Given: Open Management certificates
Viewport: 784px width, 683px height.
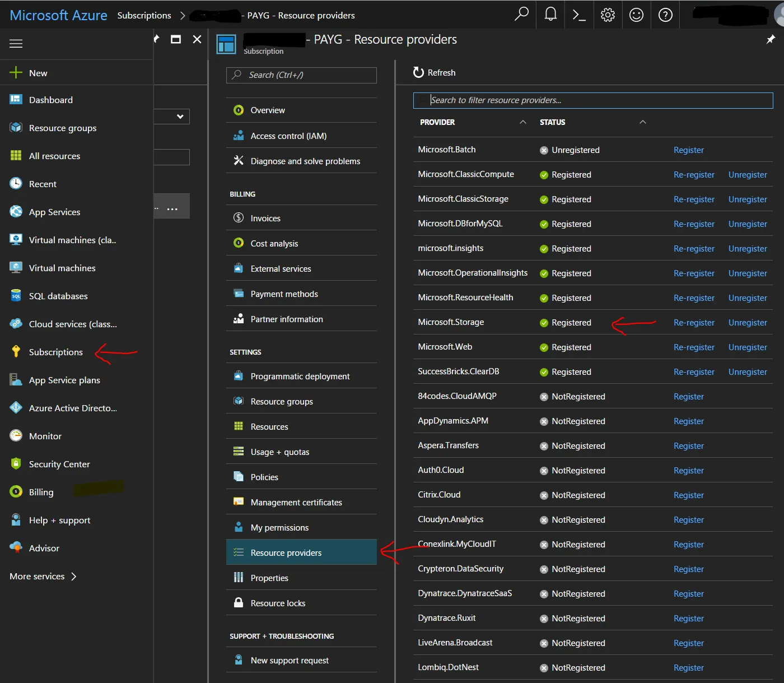Looking at the screenshot, I should coord(301,502).
